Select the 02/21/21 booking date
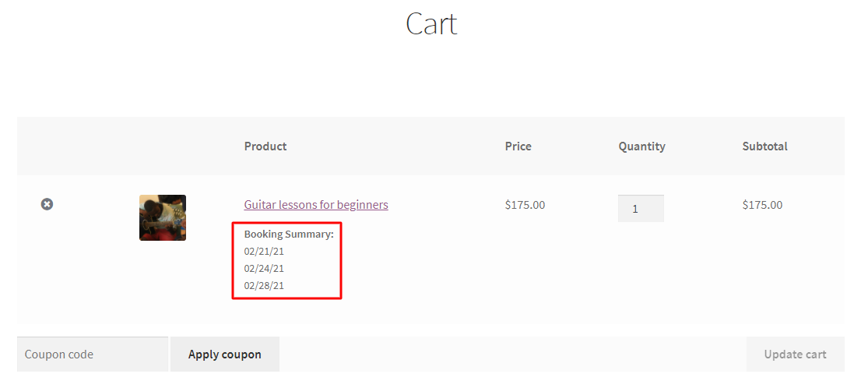The height and width of the screenshot is (388, 868). coord(264,251)
